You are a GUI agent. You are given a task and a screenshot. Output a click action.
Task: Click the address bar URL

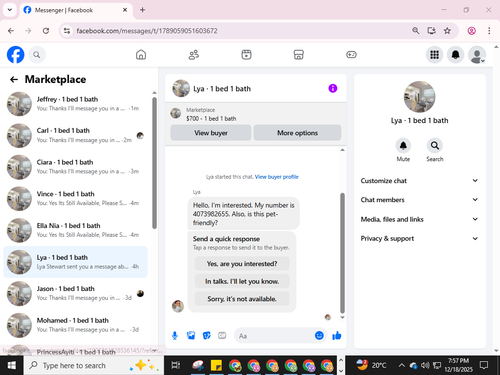[147, 31]
